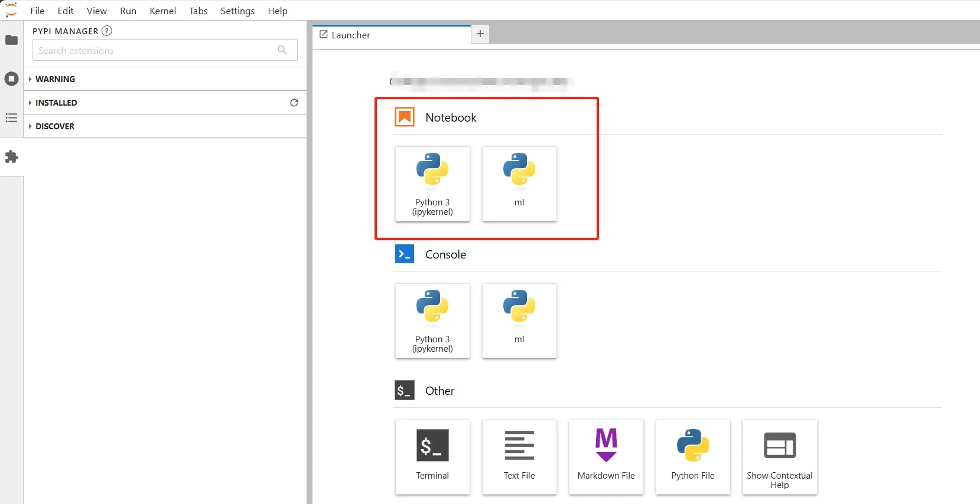Open the Kernel menu

pyautogui.click(x=162, y=11)
